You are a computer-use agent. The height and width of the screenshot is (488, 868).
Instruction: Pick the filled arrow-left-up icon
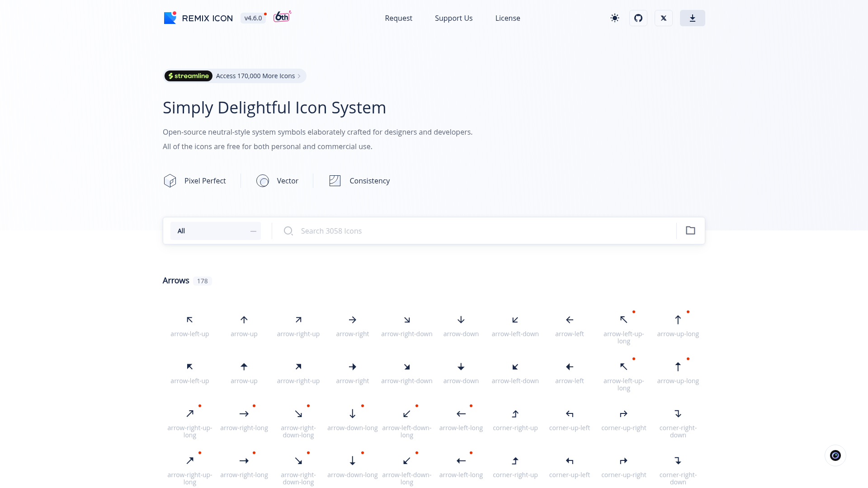(x=190, y=367)
